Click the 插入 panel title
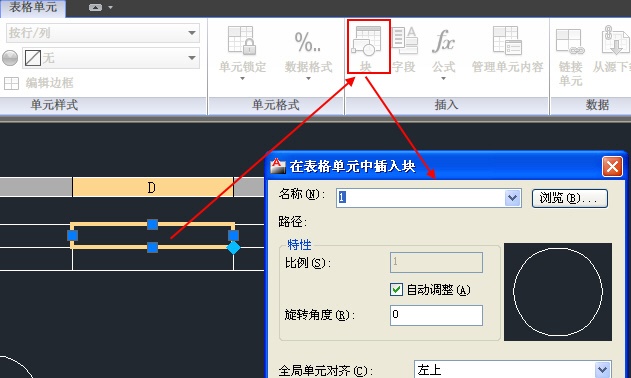631x378 pixels. pyautogui.click(x=446, y=105)
